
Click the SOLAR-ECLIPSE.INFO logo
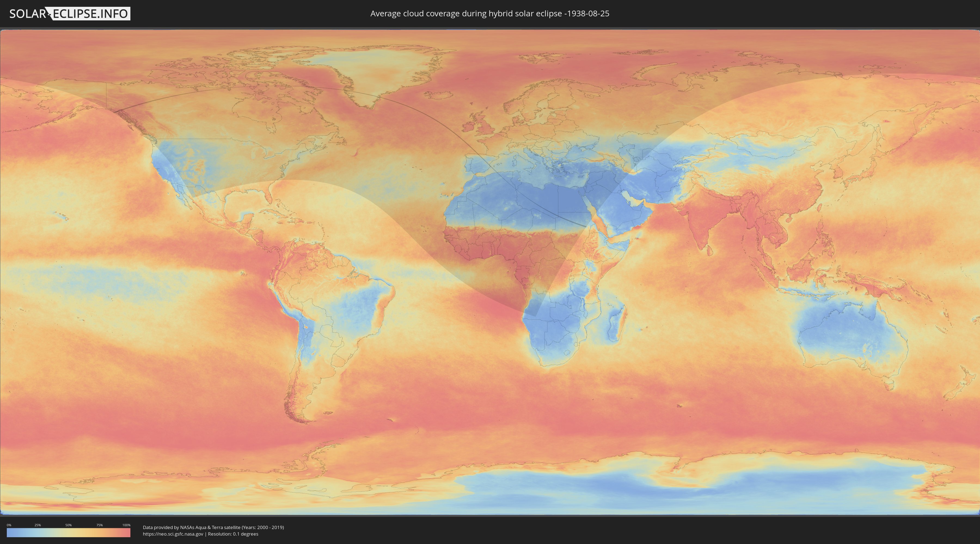(70, 14)
